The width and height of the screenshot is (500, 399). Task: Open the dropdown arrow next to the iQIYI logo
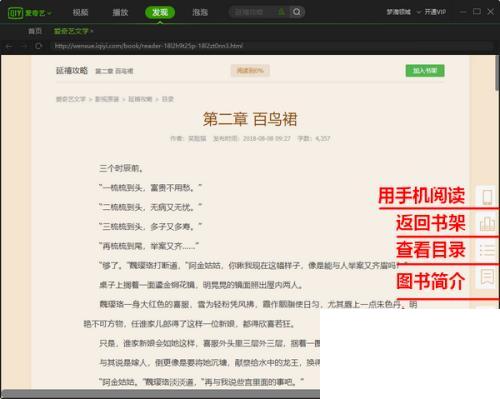point(49,13)
